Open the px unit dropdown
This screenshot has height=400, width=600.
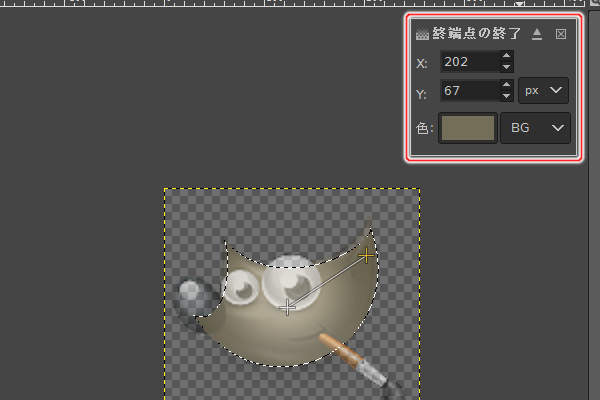[543, 91]
